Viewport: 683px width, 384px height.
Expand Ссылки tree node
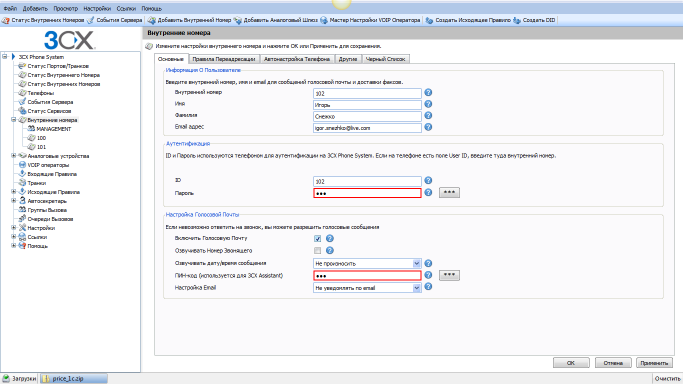tap(14, 237)
